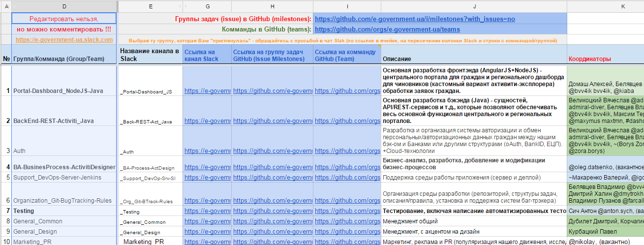Select the Support_DevOps-Server-Jenkins cell
Viewport: 644px width, 245px height.
coord(64,177)
